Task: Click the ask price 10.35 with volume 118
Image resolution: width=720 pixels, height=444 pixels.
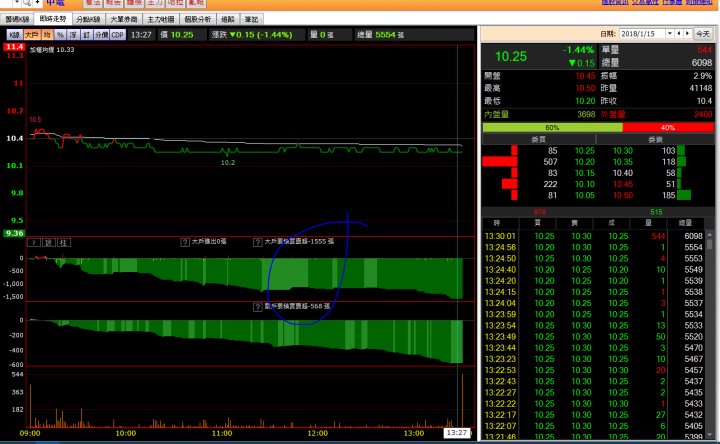Action: click(x=623, y=162)
